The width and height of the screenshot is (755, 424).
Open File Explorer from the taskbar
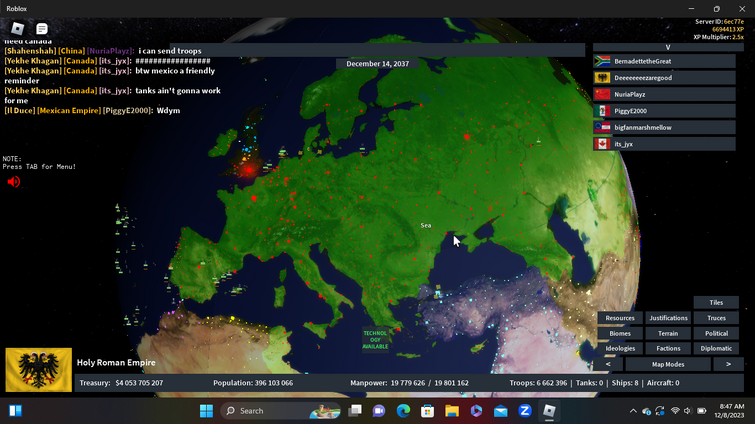(x=452, y=411)
